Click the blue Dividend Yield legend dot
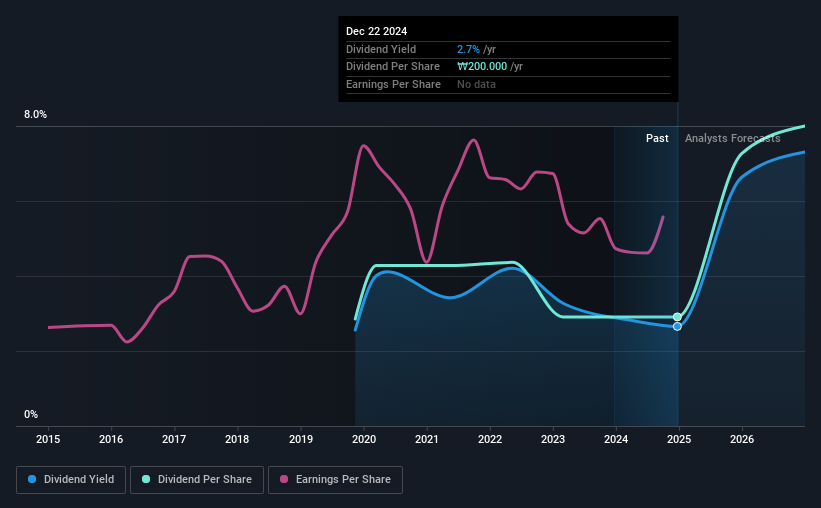 coord(32,479)
